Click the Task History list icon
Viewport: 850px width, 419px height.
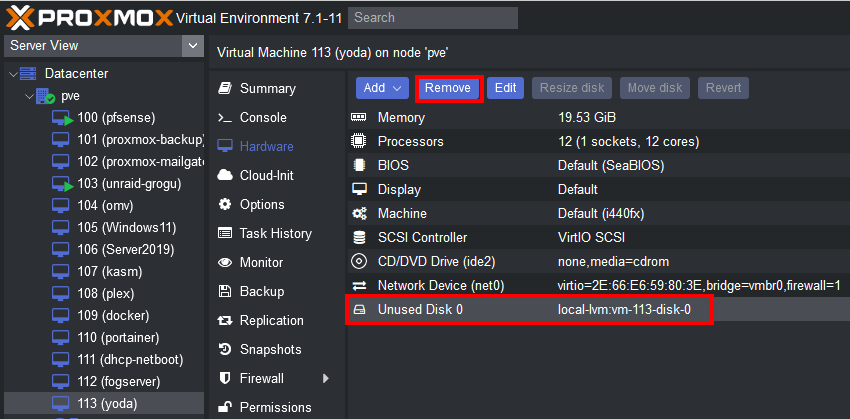pyautogui.click(x=224, y=233)
